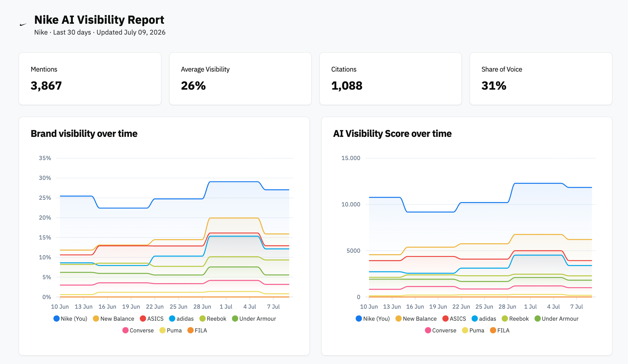628x364 pixels.
Task: Toggle Puma legend in AI Visibility Score chart
Action: pos(473,330)
